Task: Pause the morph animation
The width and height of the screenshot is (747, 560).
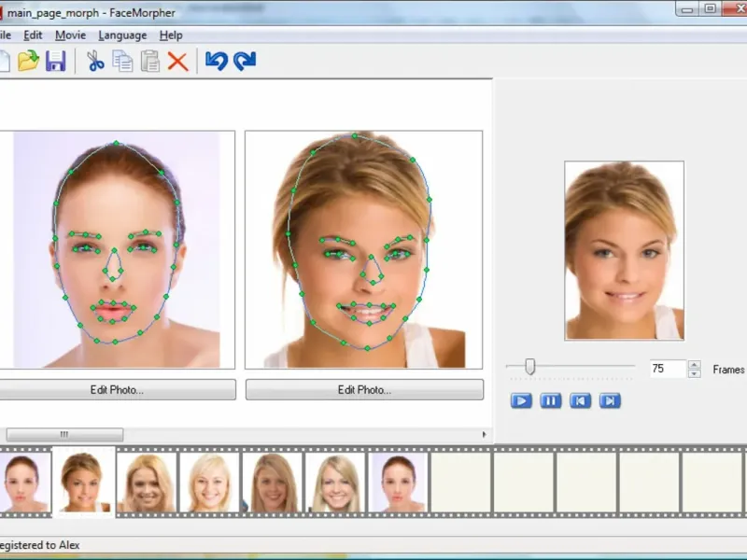Action: (x=551, y=401)
